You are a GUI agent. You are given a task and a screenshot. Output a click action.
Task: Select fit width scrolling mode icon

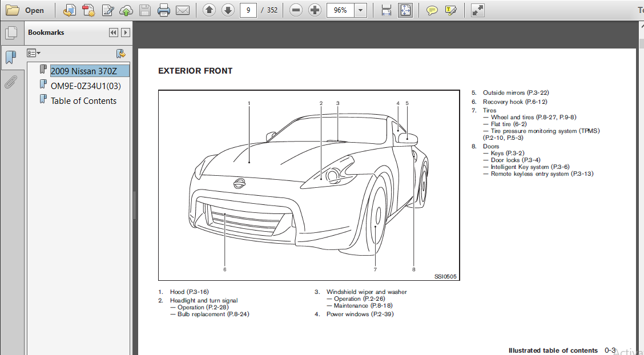386,10
